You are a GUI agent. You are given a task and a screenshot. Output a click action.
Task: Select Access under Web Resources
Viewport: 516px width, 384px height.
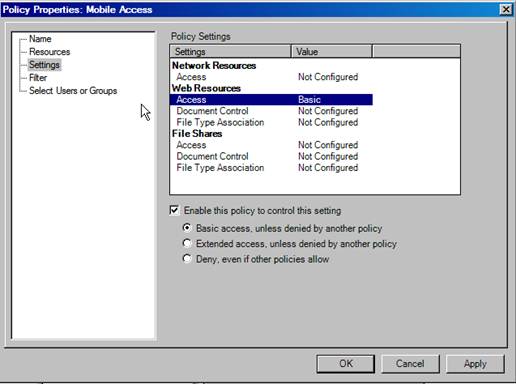click(x=271, y=100)
